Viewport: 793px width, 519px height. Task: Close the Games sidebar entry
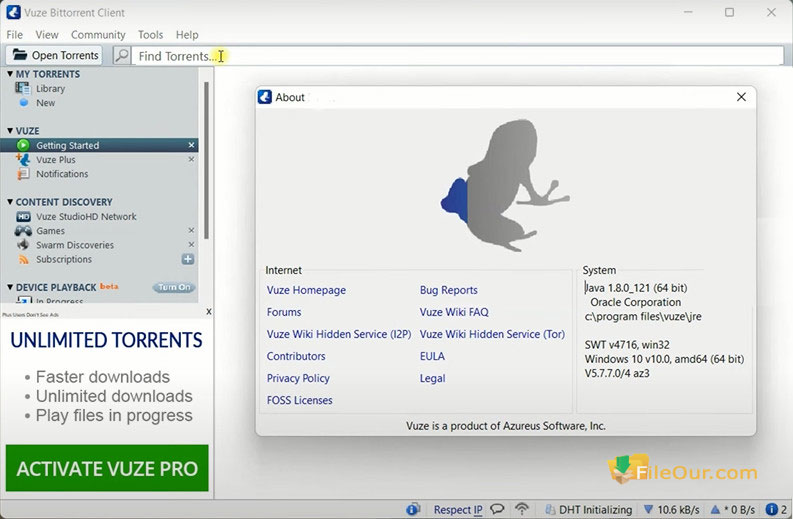click(x=191, y=231)
